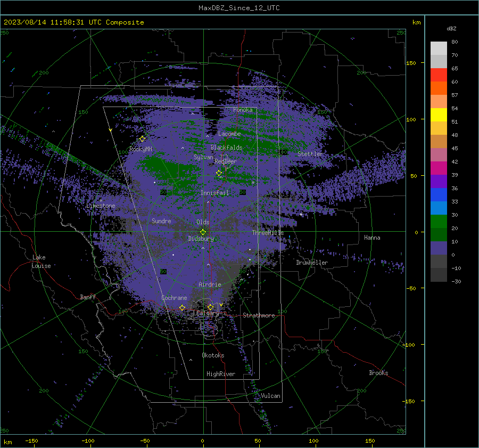Click the Limestone label
Image resolution: width=479 pixels, height=448 pixels.
point(101,206)
